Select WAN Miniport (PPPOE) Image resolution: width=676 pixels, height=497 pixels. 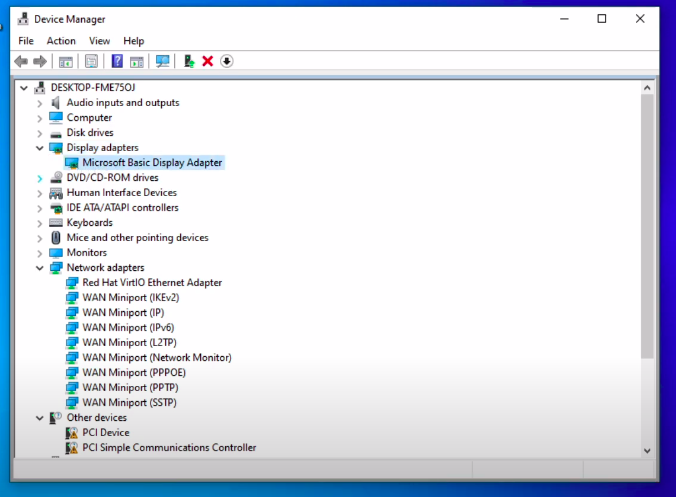coord(134,372)
